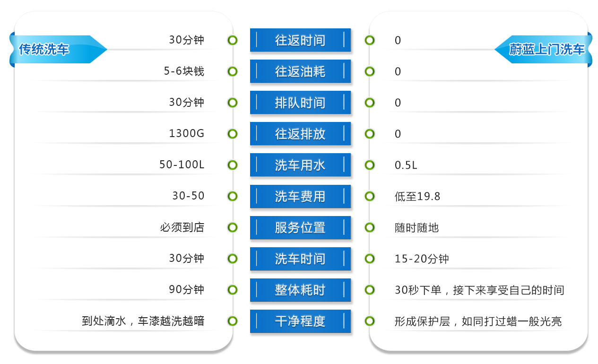Click the green bullet beside 5-6块钱
The width and height of the screenshot is (598, 364).
pos(232,71)
